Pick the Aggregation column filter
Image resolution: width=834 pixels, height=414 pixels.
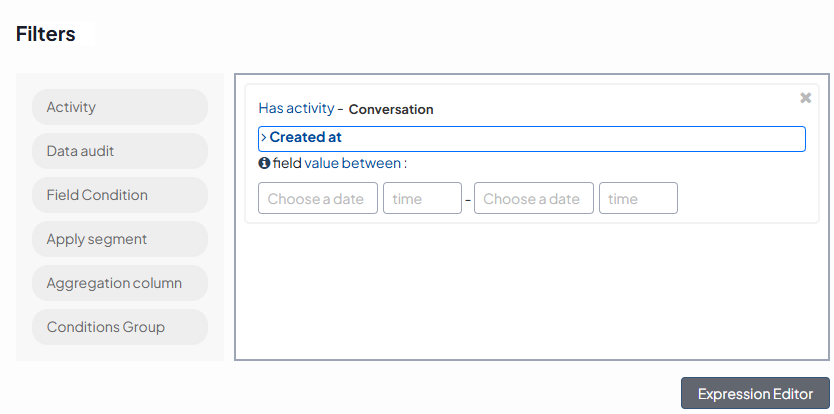(119, 283)
